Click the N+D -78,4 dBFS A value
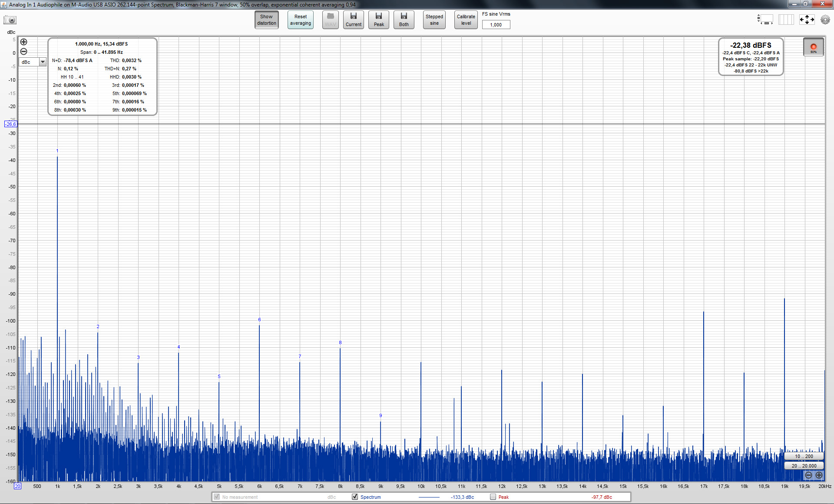Viewport: 834px width, 504px height. pyautogui.click(x=78, y=60)
